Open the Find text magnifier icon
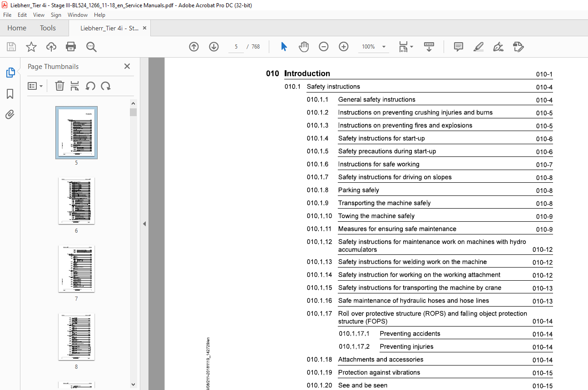The height and width of the screenshot is (390, 588). coord(91,47)
